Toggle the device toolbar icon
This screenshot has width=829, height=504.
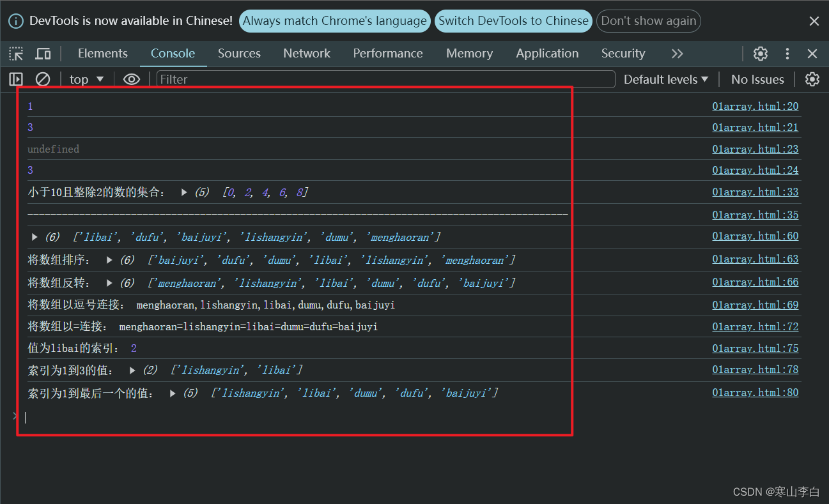43,54
